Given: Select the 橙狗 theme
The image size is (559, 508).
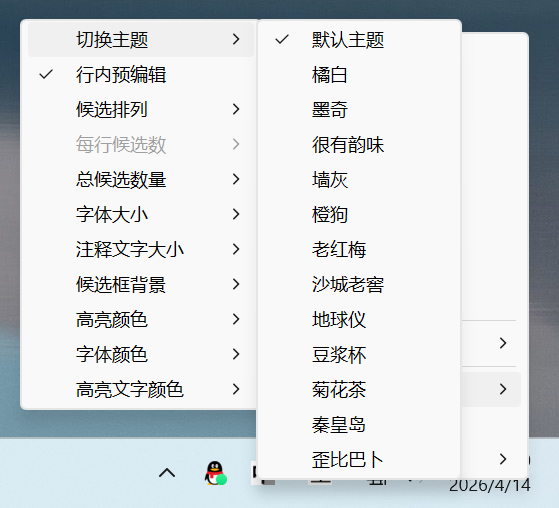Looking at the screenshot, I should (x=359, y=214).
